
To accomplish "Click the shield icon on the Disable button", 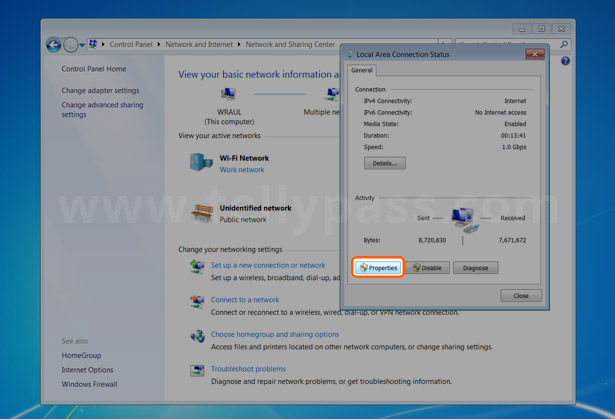I will pos(417,268).
